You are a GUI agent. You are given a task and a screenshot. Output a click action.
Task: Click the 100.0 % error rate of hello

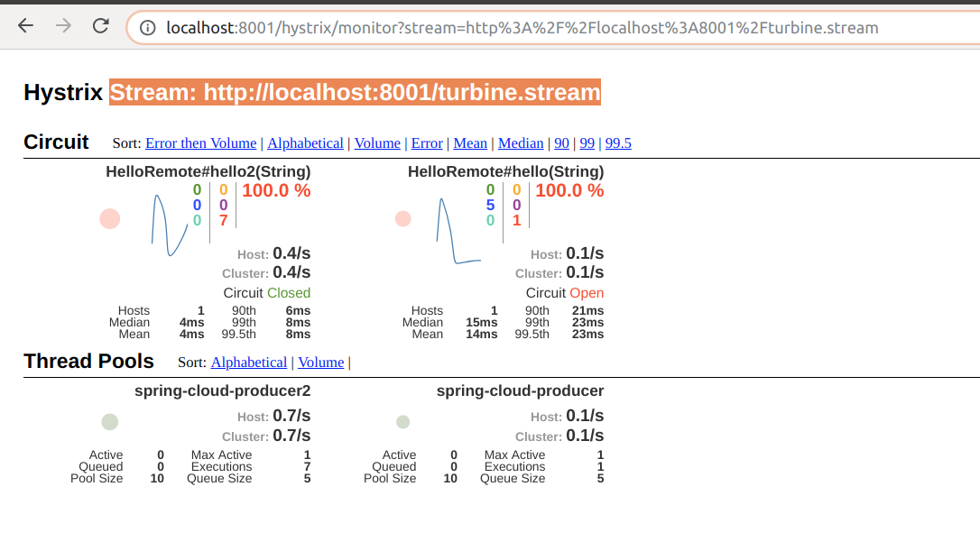coord(569,190)
